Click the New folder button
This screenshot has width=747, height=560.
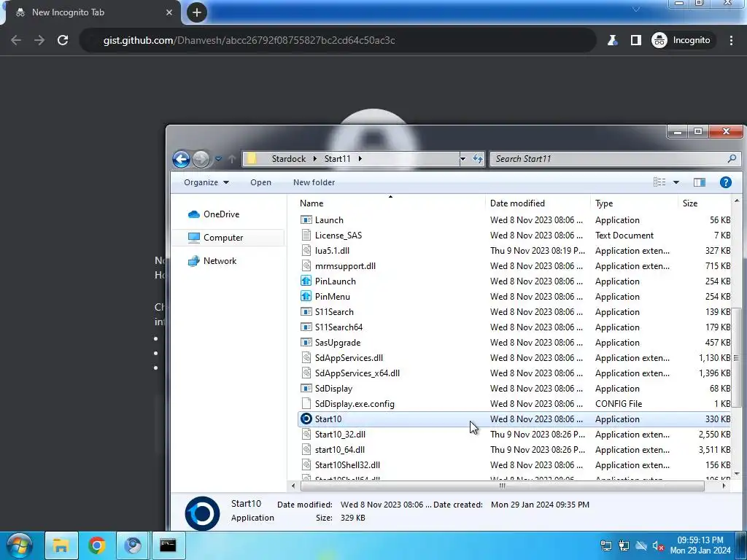tap(314, 182)
